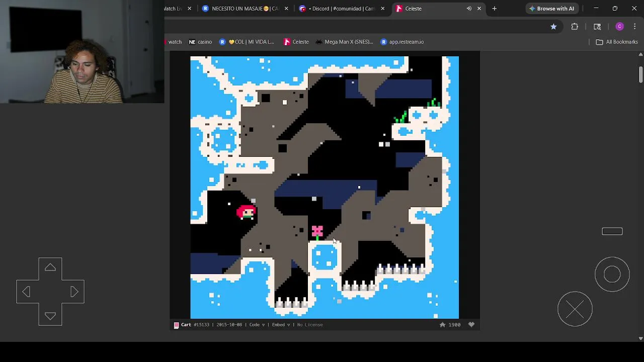
Task: Hit the X action button
Action: (575, 309)
